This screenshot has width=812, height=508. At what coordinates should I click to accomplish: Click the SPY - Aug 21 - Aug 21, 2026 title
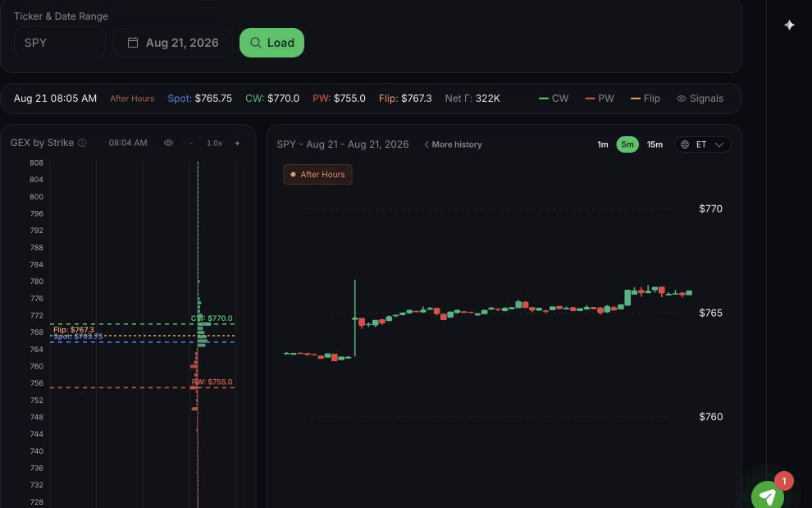(343, 144)
